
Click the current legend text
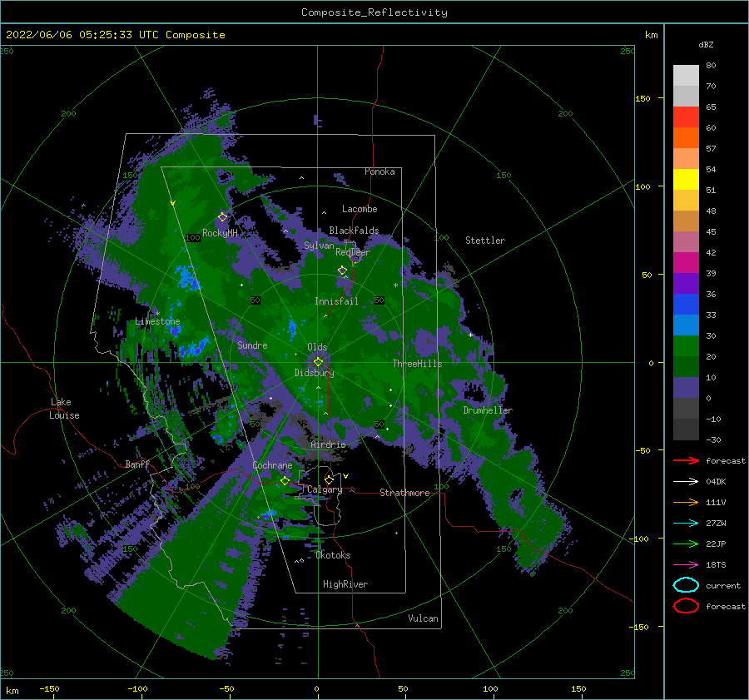[723, 585]
